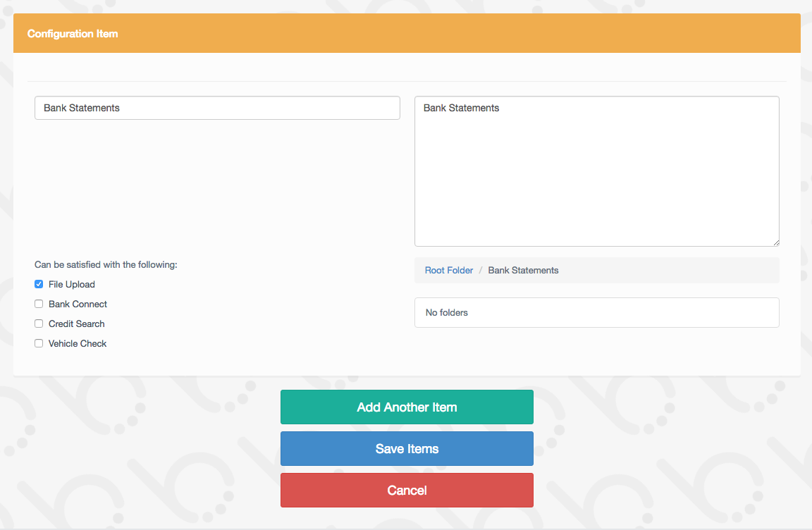812x530 pixels.
Task: Cancel the configuration with the red button
Action: pyautogui.click(x=407, y=491)
